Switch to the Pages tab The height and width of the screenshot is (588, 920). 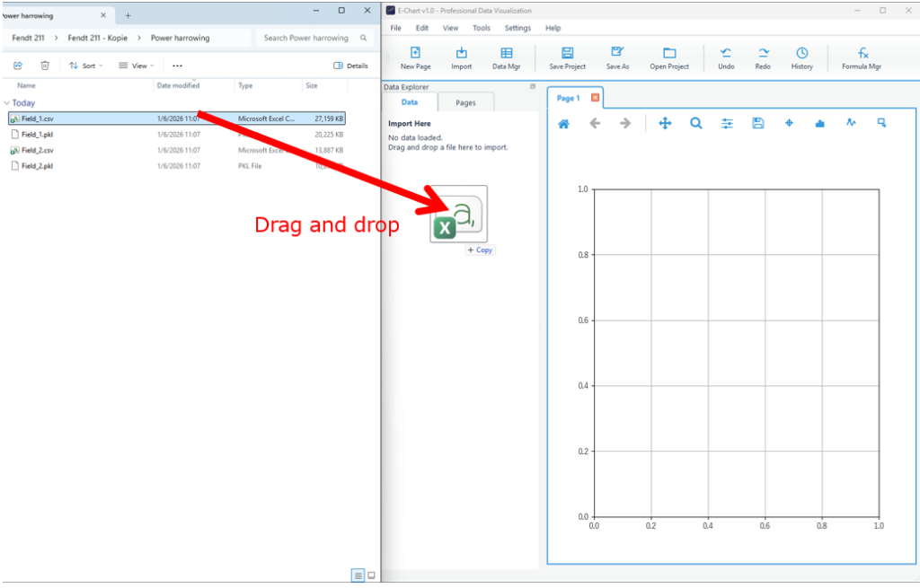(465, 102)
